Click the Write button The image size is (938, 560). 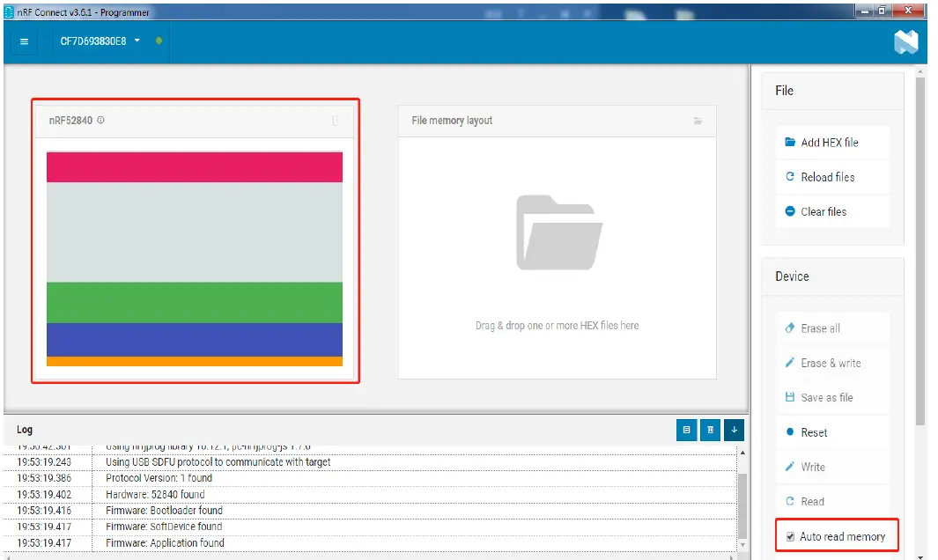click(x=832, y=468)
